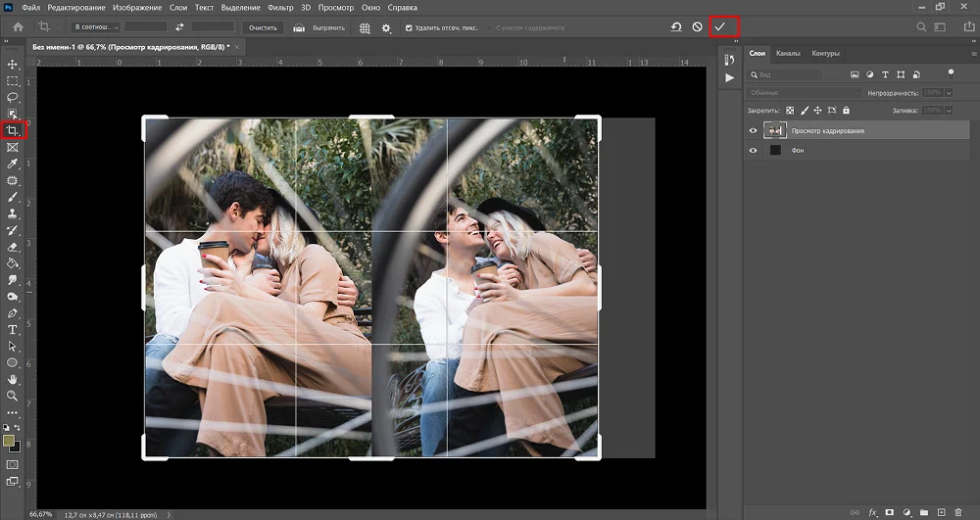This screenshot has width=980, height=520.
Task: Set the foreground color swatch
Action: click(9, 441)
